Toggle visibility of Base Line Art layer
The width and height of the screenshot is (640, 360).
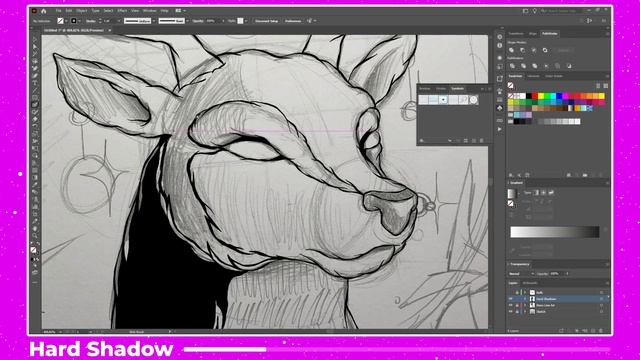click(x=510, y=305)
